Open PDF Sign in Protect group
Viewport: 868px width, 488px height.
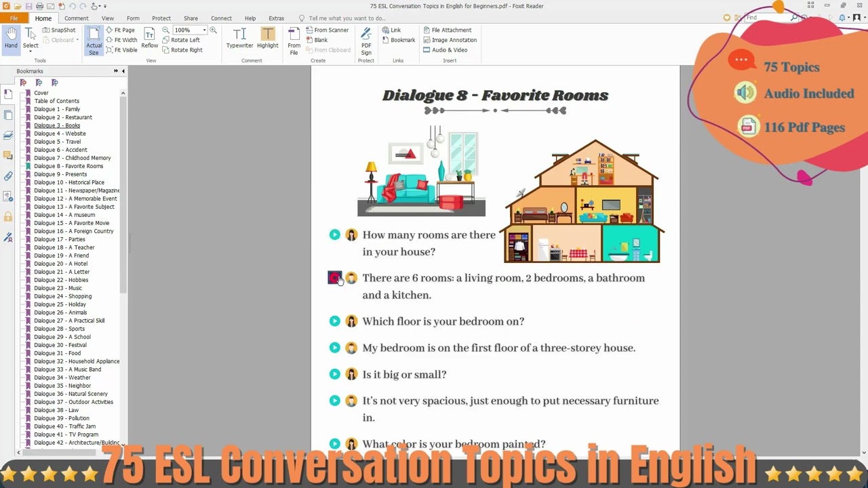point(366,41)
